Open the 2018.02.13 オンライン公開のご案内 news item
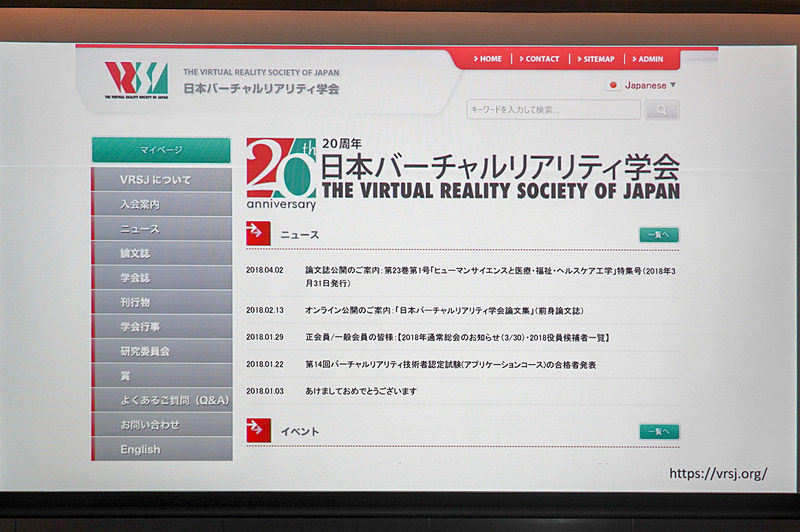Image resolution: width=800 pixels, height=532 pixels. click(x=444, y=310)
